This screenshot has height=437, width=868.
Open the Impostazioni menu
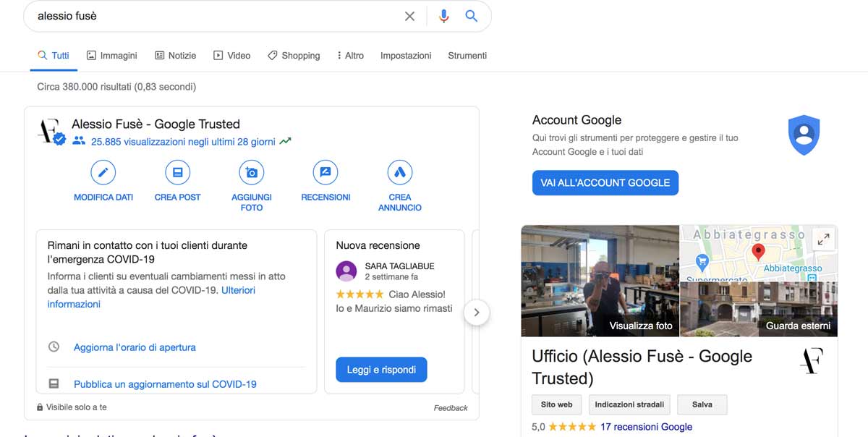(406, 55)
